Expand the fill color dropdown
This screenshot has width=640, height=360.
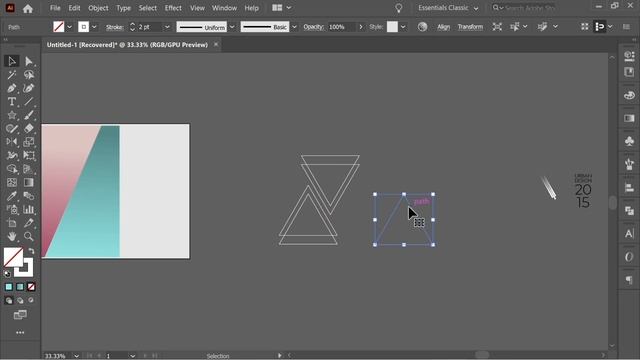(69, 27)
